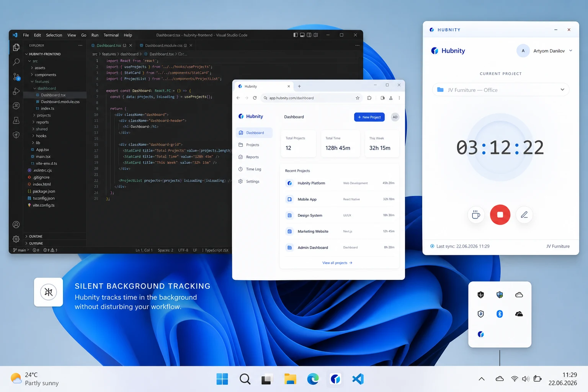Open the CURRENT PROJECT dropdown in Hubnity tracker

coord(501,90)
